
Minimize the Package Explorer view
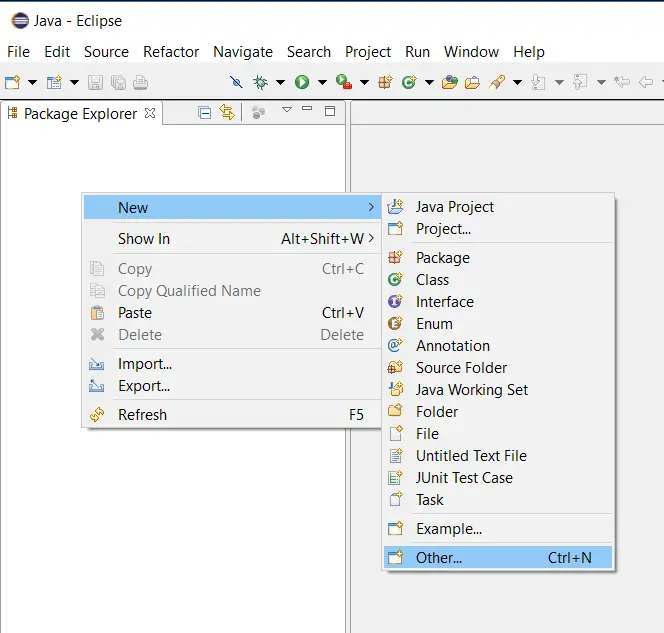pyautogui.click(x=307, y=109)
